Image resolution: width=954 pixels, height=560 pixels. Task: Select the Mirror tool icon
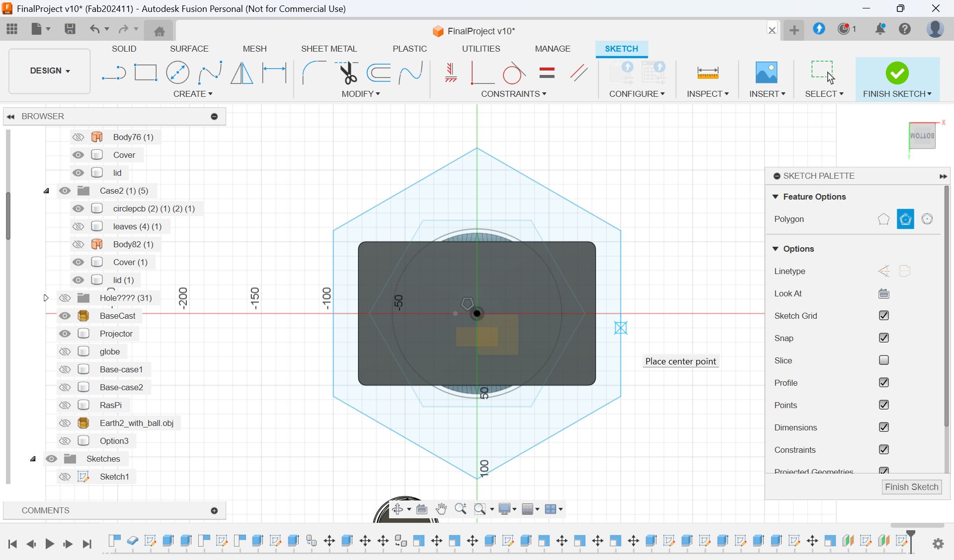242,73
